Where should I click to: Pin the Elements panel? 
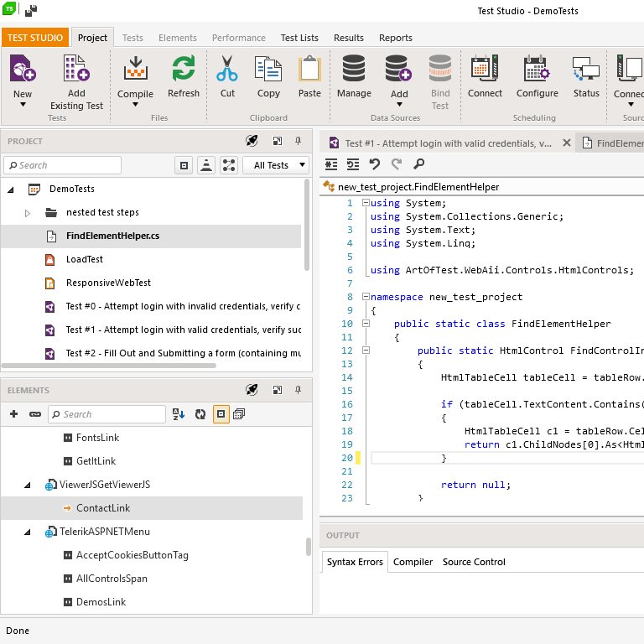299,390
